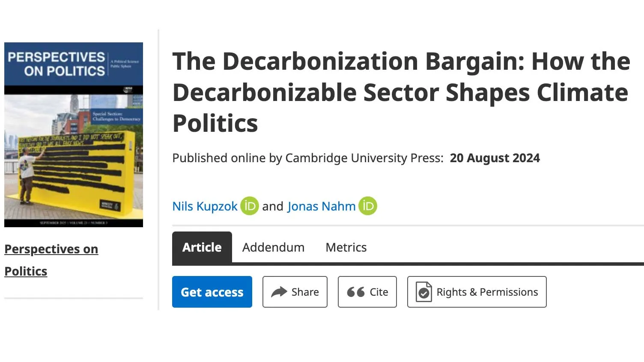644x362 pixels.
Task: Open author Jonas Nahm's link
Action: (322, 206)
